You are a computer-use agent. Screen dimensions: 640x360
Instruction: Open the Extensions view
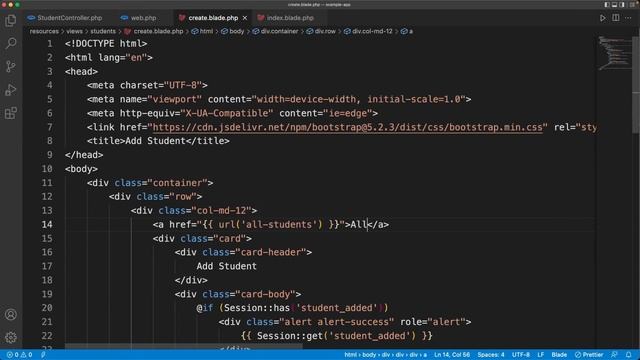point(11,113)
